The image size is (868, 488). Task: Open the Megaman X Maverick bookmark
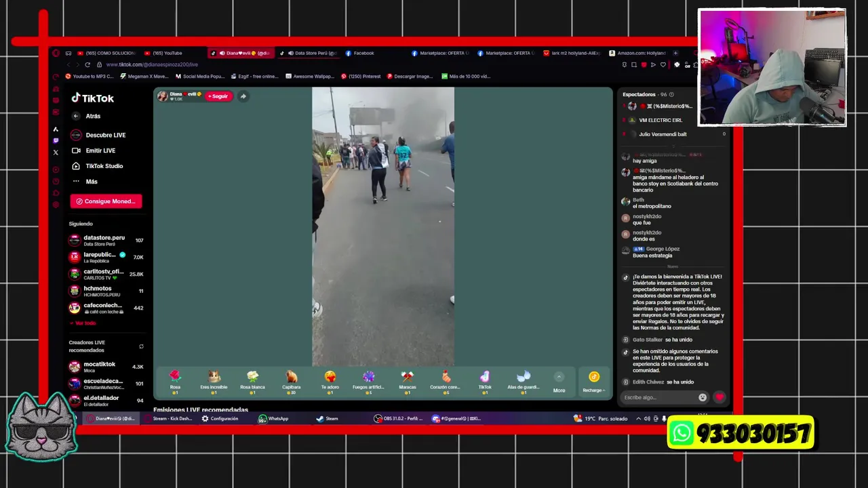point(144,77)
